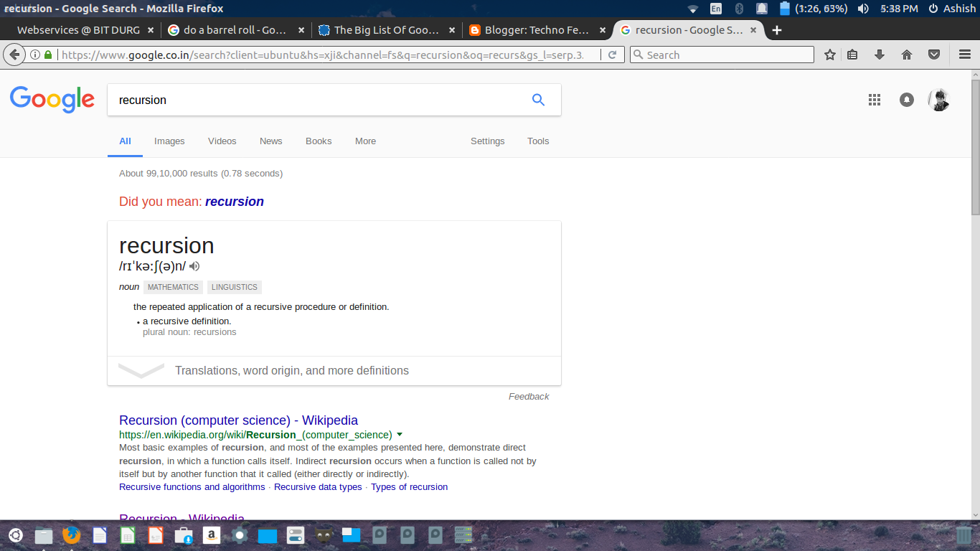Launch LibreOffice Impress from the dock

pyautogui.click(x=156, y=535)
